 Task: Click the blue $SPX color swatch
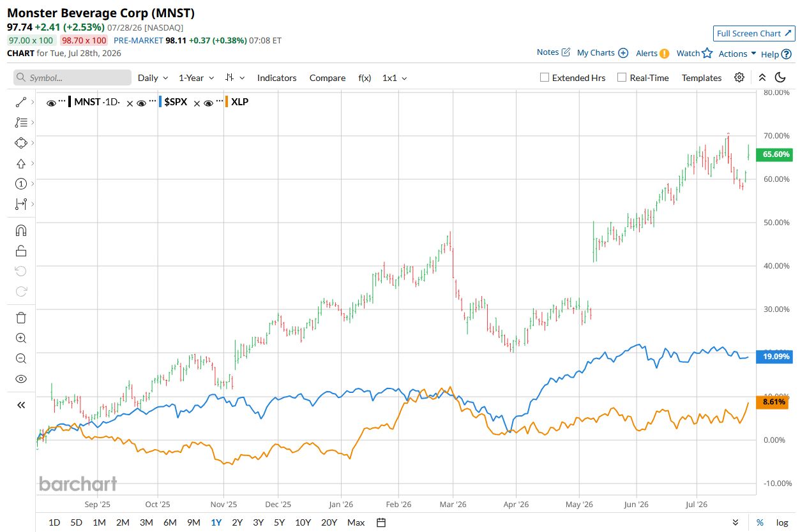click(159, 102)
